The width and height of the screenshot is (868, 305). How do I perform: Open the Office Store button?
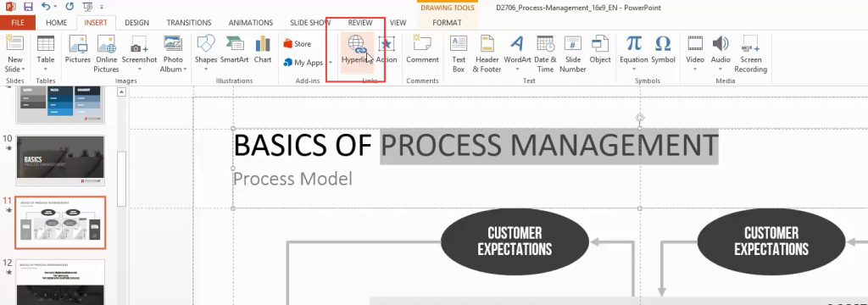tap(298, 44)
